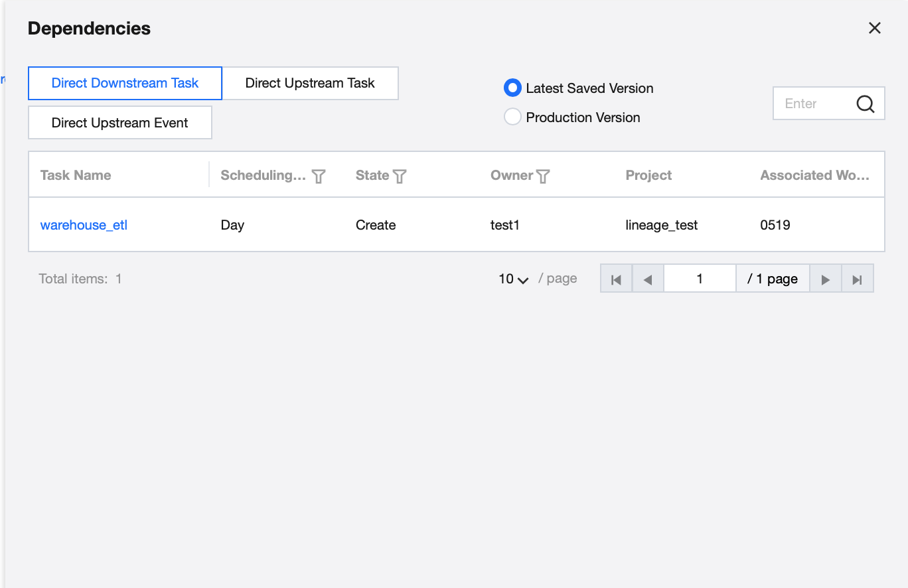908x588 pixels.
Task: Go to the next page
Action: click(825, 279)
